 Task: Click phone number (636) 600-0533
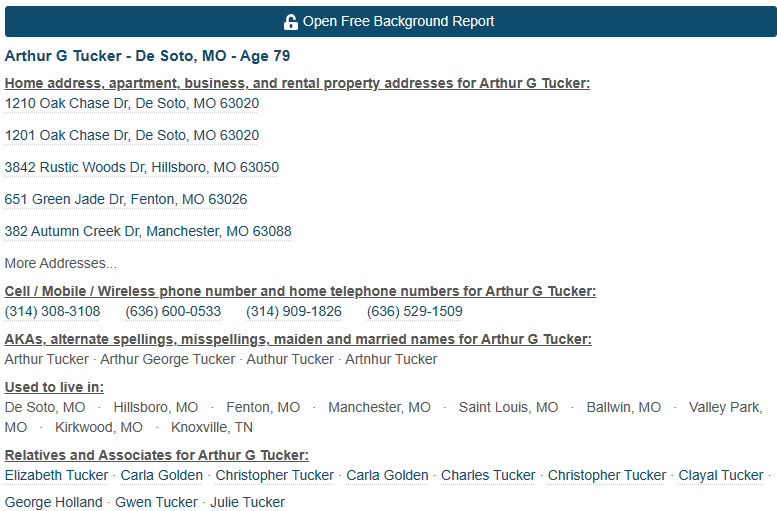click(x=173, y=311)
